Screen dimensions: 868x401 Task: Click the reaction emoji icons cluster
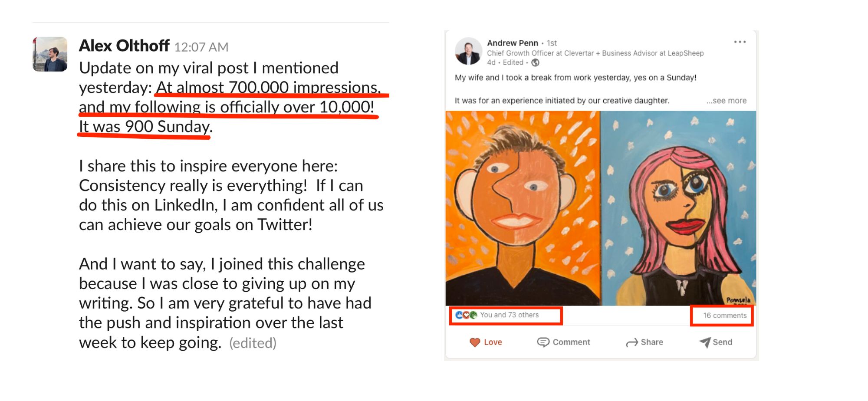pos(467,315)
